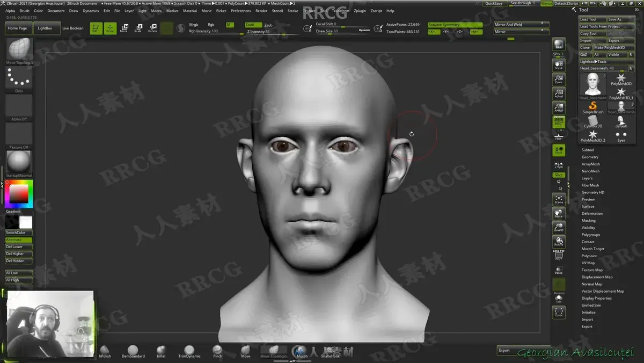Select the Scale transform icon
The height and width of the screenshot is (363, 644).
tap(138, 28)
